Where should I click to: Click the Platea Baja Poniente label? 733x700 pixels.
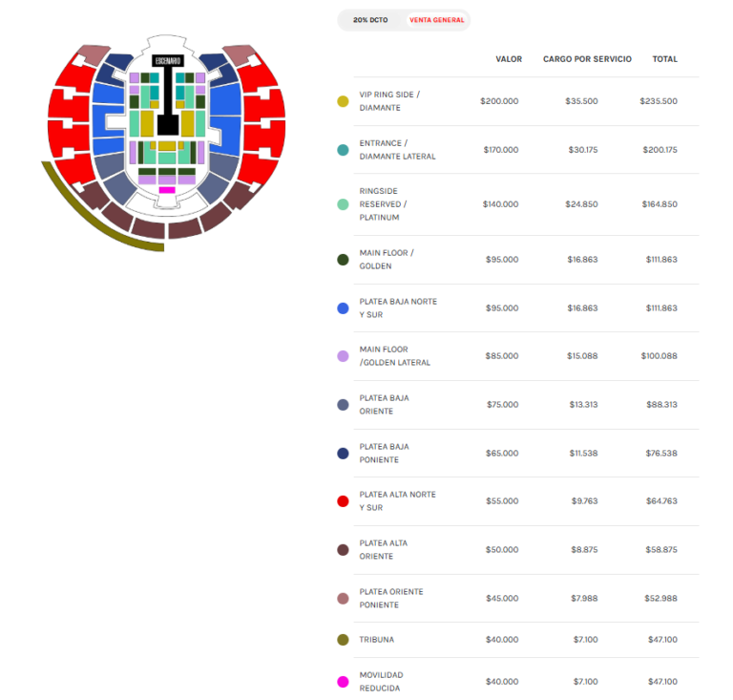pyautogui.click(x=384, y=453)
